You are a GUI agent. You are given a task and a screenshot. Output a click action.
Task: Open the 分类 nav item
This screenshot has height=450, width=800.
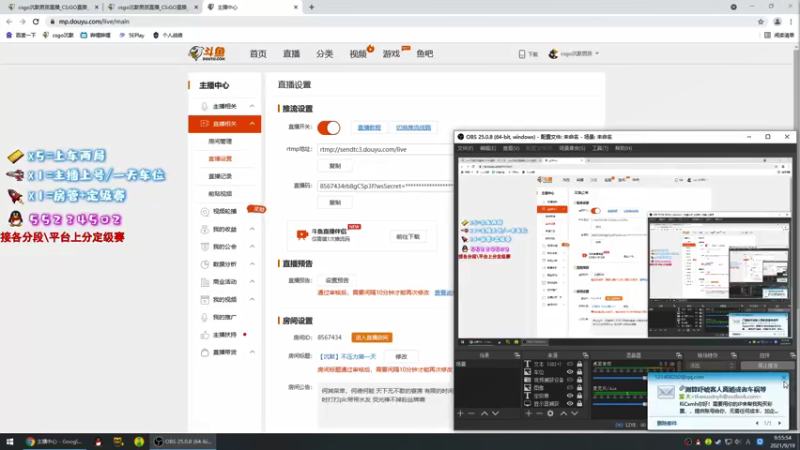tap(324, 54)
